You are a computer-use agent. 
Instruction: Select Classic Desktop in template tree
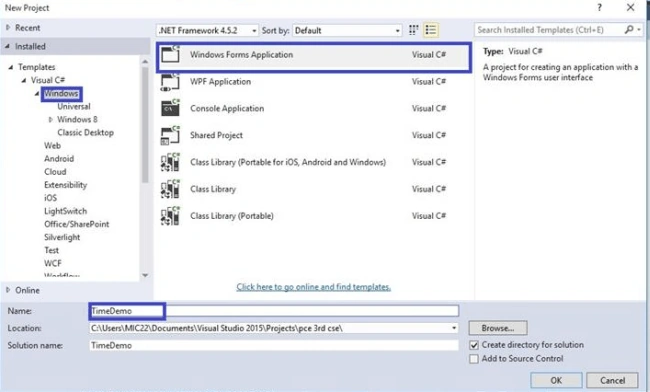[85, 133]
